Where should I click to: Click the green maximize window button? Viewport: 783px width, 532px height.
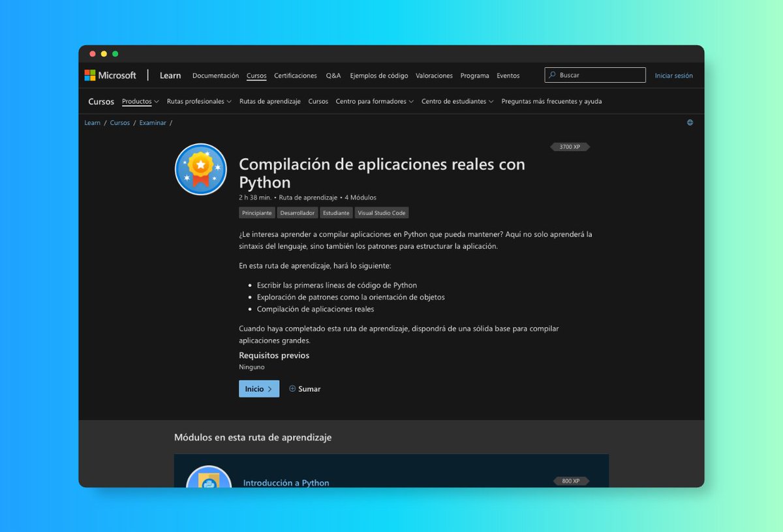click(x=115, y=54)
